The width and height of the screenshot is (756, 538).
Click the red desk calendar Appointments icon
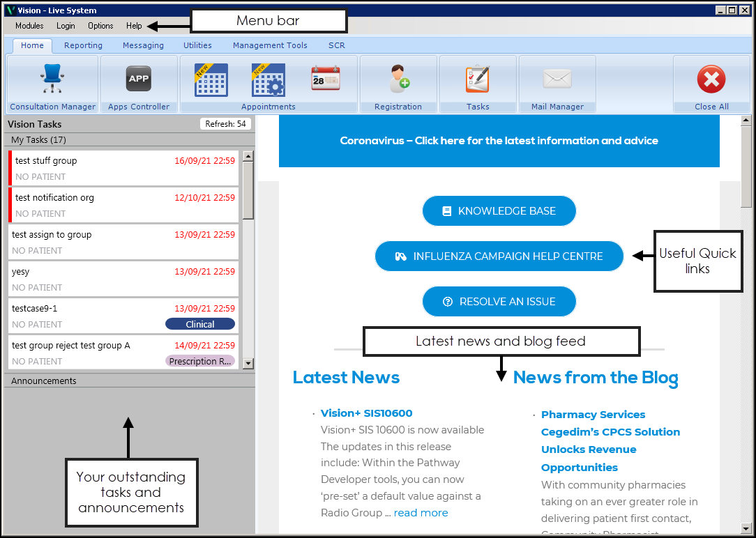(x=326, y=79)
